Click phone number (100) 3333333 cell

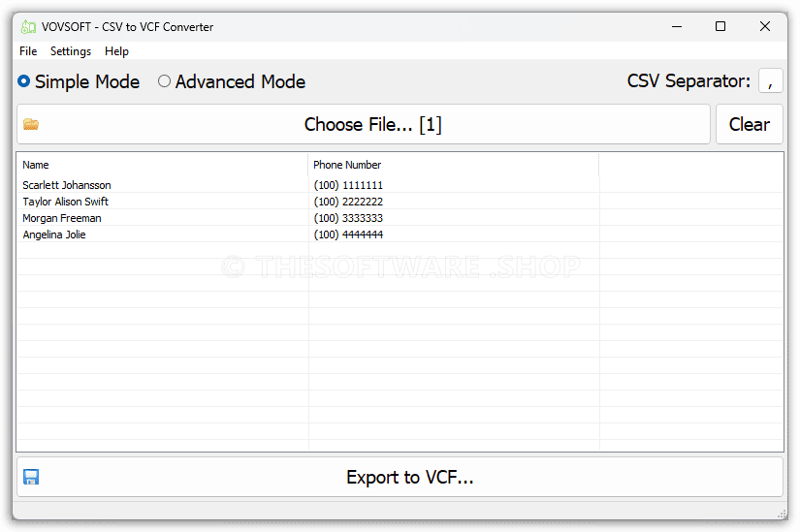348,218
